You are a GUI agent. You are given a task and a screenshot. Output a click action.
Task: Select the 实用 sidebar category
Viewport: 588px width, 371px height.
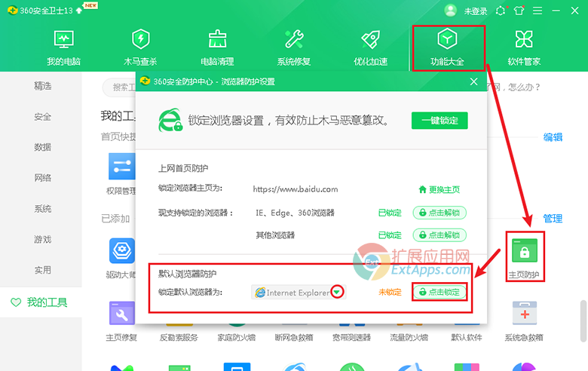(42, 270)
